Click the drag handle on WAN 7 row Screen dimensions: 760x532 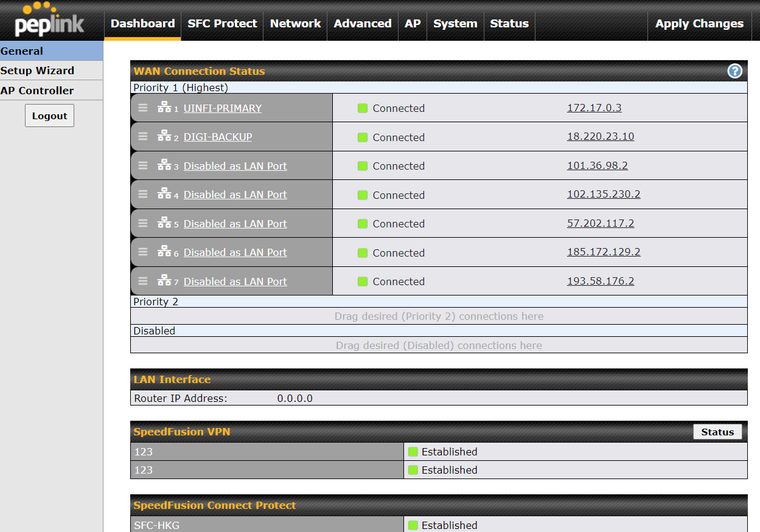coord(143,281)
